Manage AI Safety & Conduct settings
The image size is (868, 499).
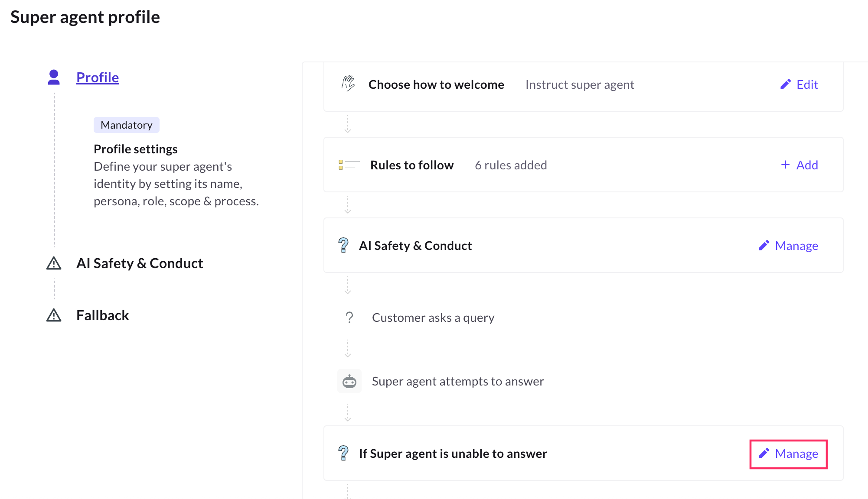point(789,246)
